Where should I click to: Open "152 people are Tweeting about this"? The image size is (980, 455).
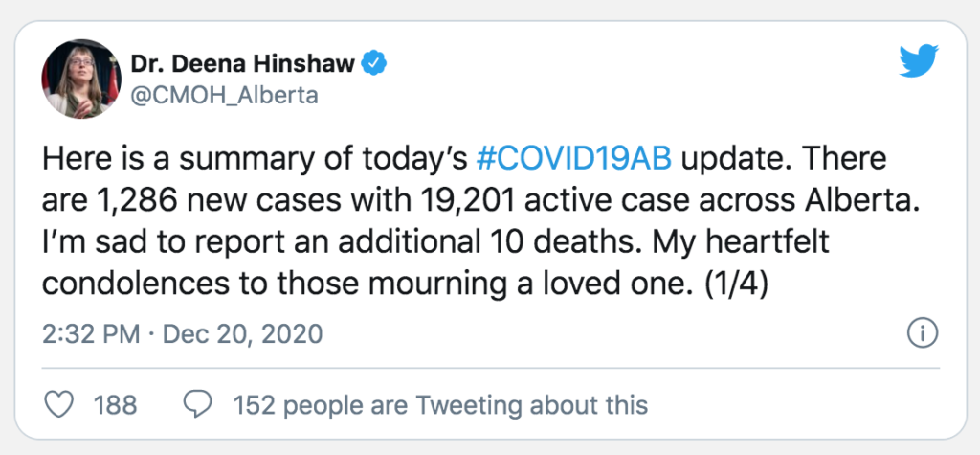(440, 405)
